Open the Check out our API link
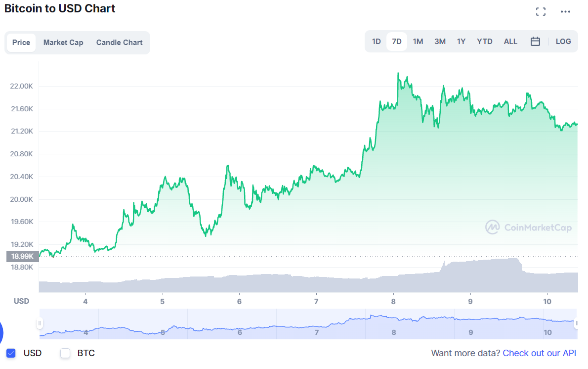This screenshot has height=369, width=588. tap(540, 353)
